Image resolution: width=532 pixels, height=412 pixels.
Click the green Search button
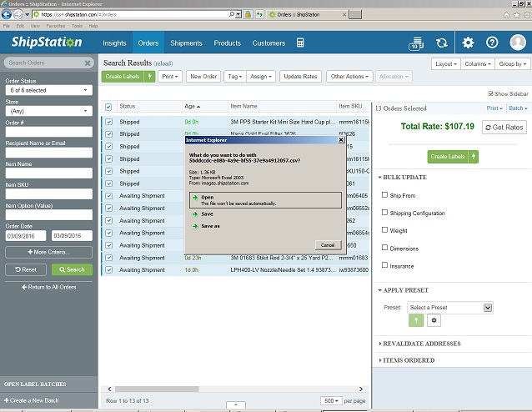point(72,269)
